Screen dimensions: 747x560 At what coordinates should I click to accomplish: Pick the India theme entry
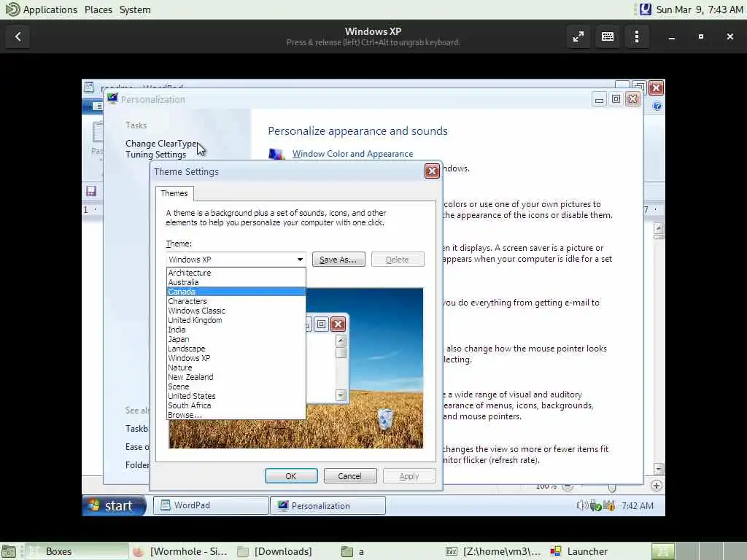pyautogui.click(x=236, y=330)
